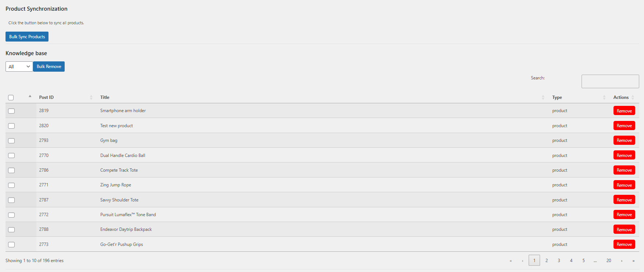Click into the Search input field
The height and width of the screenshot is (272, 644).
pyautogui.click(x=610, y=81)
